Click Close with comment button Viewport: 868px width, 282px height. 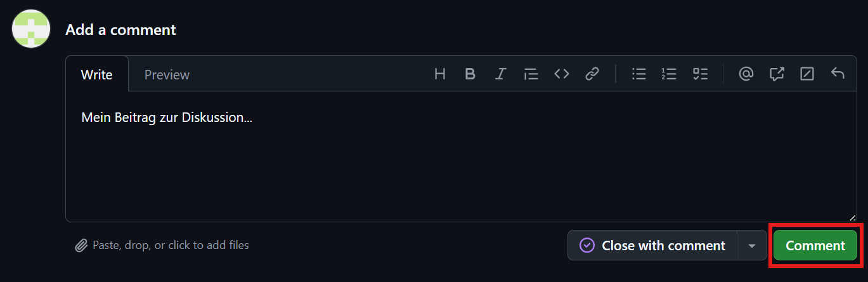[x=652, y=245]
